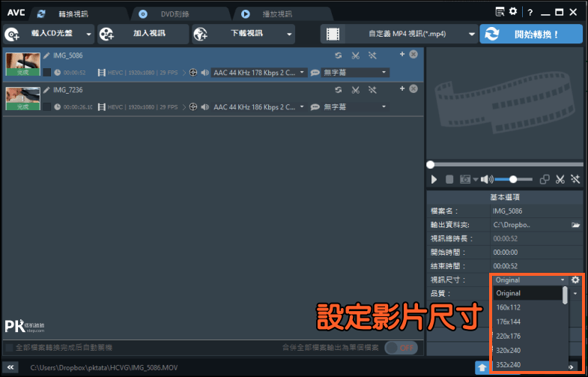Image resolution: width=588 pixels, height=377 pixels.
Task: Click the plus icon for IMG_7236
Action: pyautogui.click(x=402, y=89)
